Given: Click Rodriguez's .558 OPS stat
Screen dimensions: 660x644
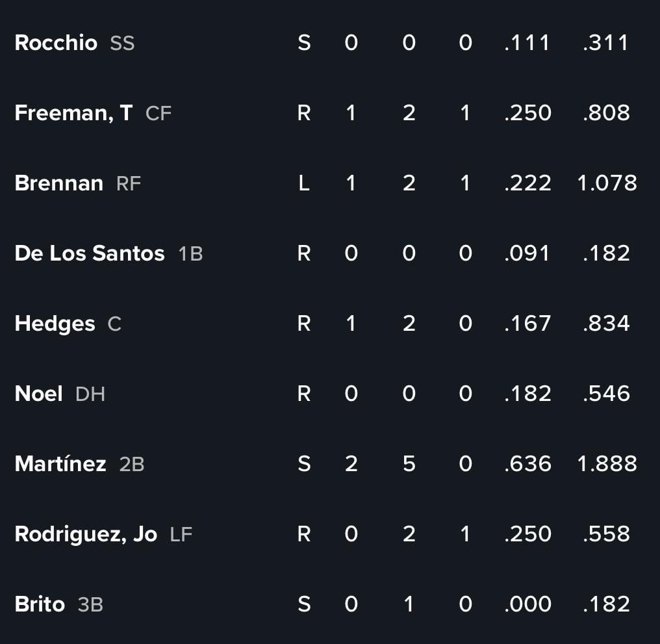Looking at the screenshot, I should pyautogui.click(x=607, y=534).
